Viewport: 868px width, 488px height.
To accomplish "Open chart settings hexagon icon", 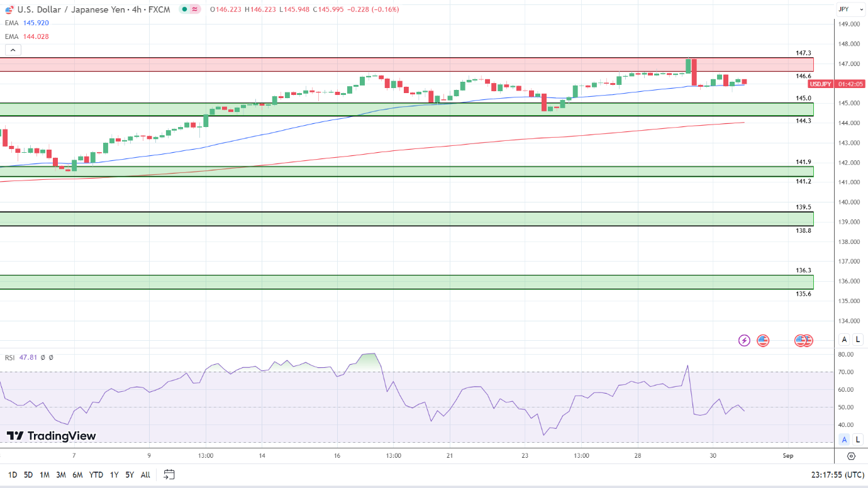I will [x=851, y=456].
